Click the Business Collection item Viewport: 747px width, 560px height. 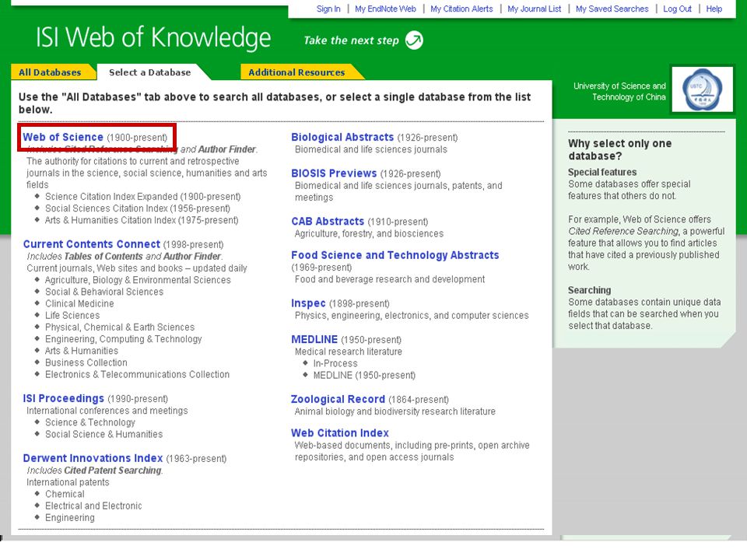click(x=86, y=363)
